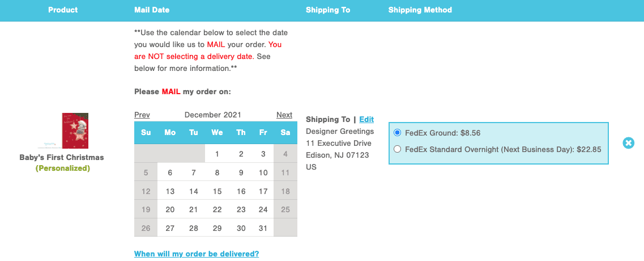
Task: Choose December 6 in the calendar
Action: tap(169, 173)
